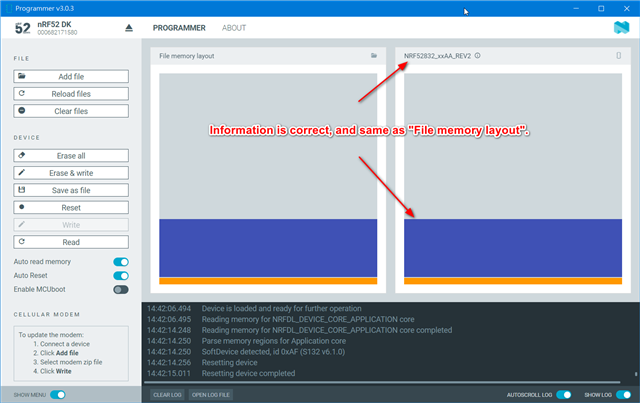Click the 'File memory layout' title
The width and height of the screenshot is (640, 403).
click(x=187, y=56)
